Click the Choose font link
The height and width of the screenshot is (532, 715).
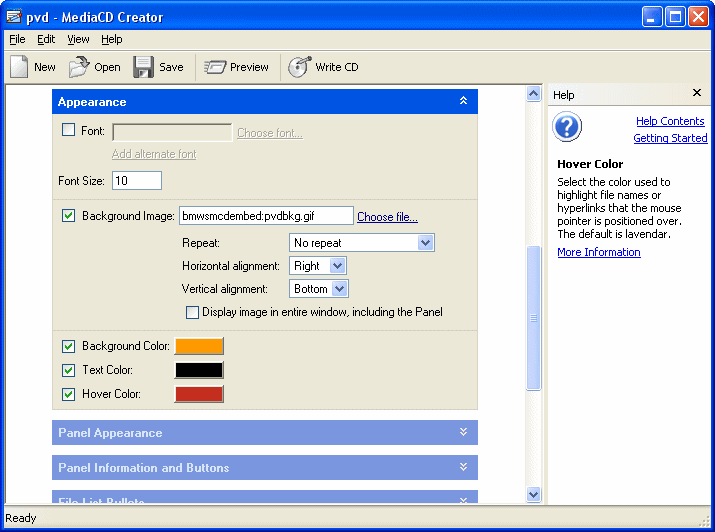[270, 133]
